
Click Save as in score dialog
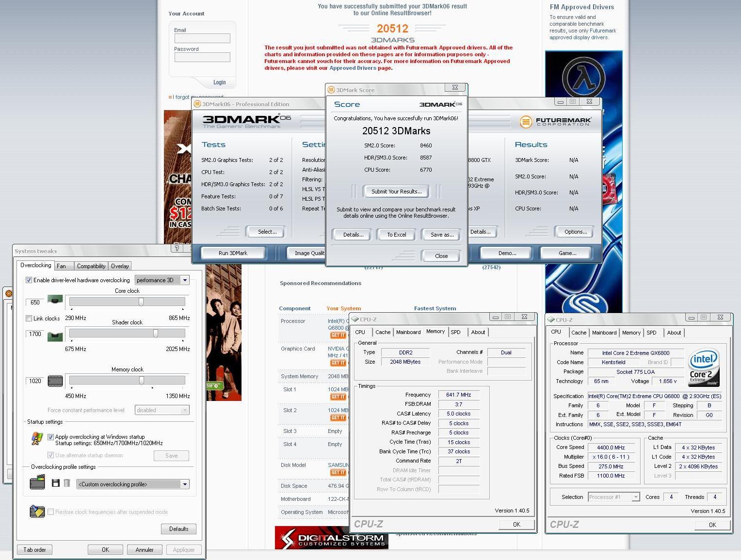click(442, 235)
